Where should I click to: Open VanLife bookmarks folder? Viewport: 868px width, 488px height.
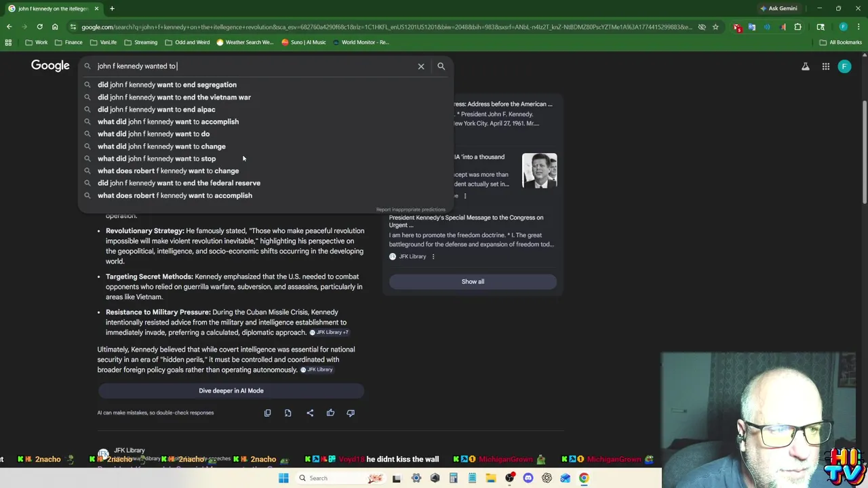103,42
